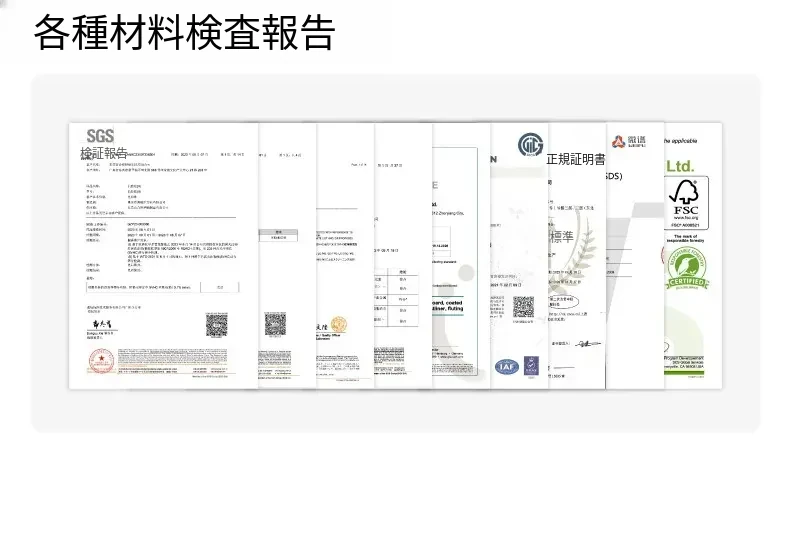
Task: Click the 各種材料検査報告 heading
Action: 184,33
